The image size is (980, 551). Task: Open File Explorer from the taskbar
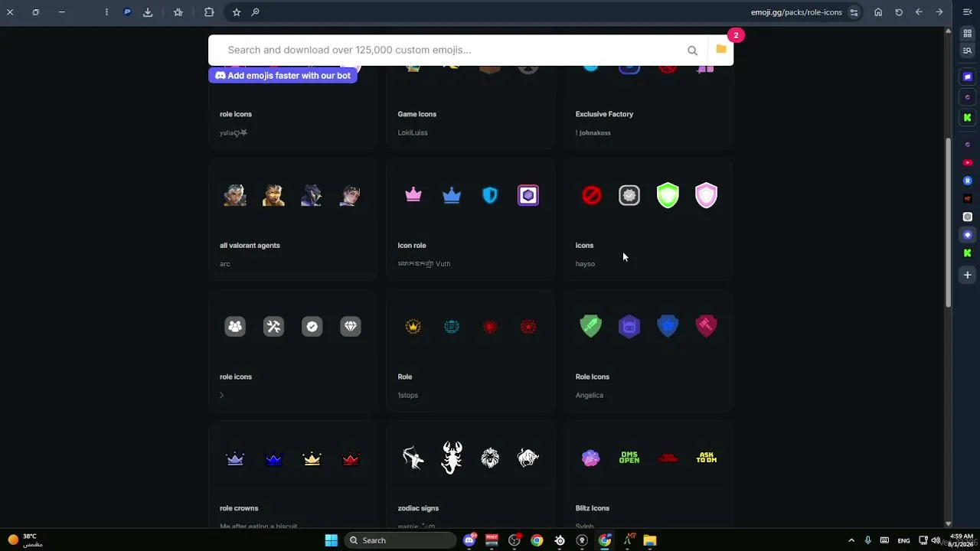click(x=649, y=540)
